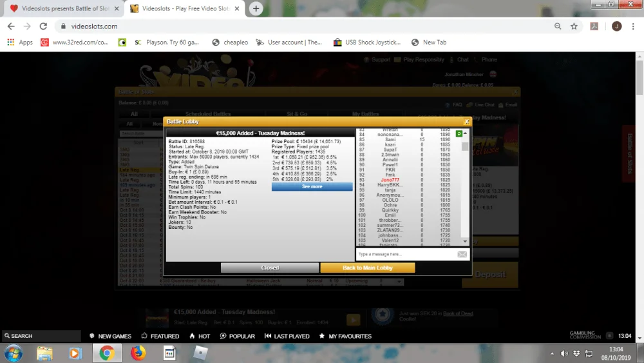Open the Windows Start menu
The width and height of the screenshot is (644, 363).
pos(13,353)
